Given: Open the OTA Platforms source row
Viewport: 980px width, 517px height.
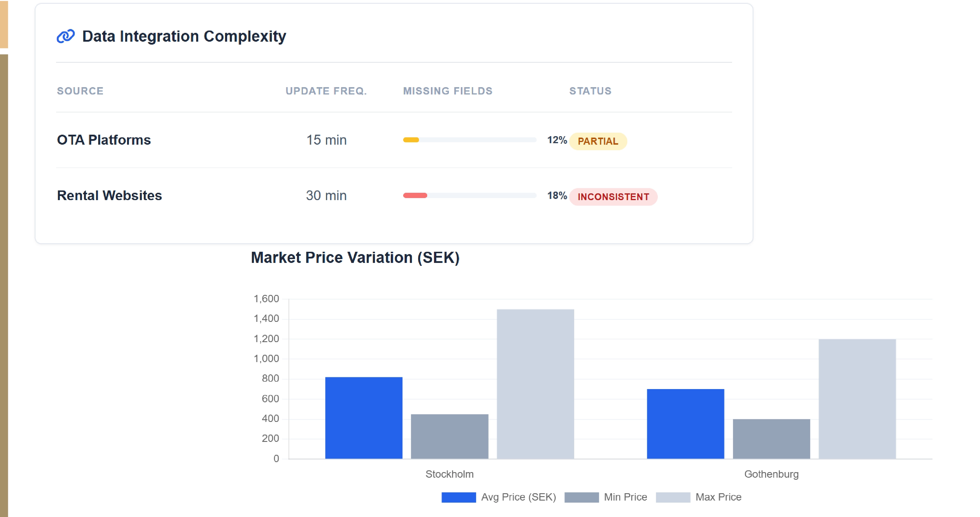Looking at the screenshot, I should coord(104,140).
